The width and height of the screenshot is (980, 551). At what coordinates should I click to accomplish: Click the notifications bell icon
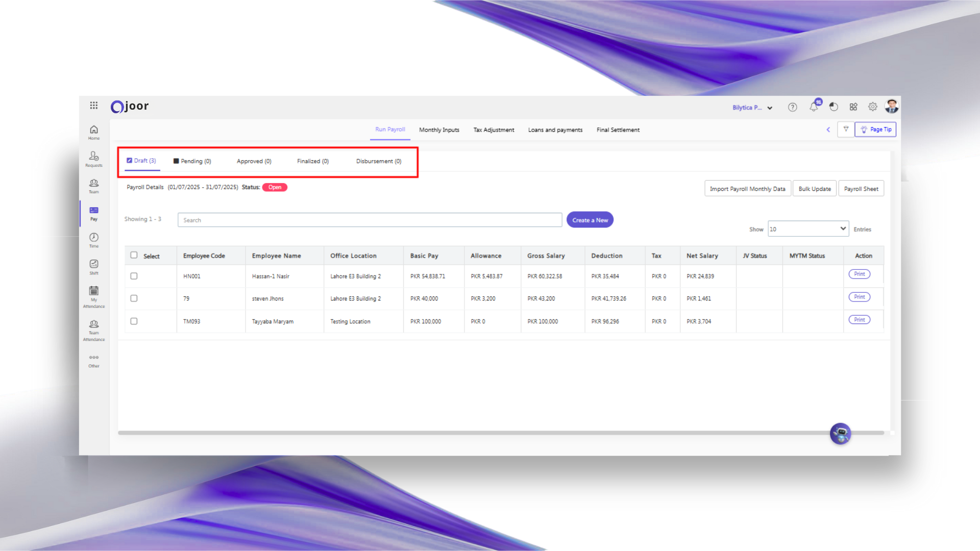814,107
